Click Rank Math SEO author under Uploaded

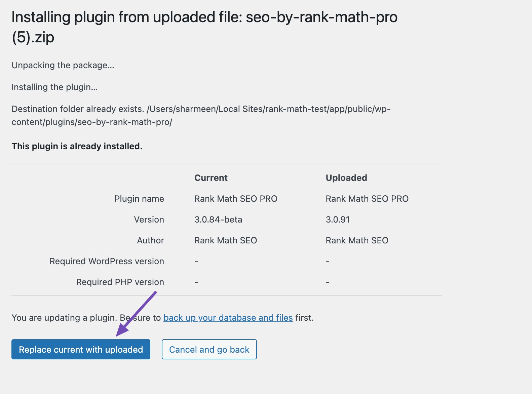pyautogui.click(x=357, y=240)
